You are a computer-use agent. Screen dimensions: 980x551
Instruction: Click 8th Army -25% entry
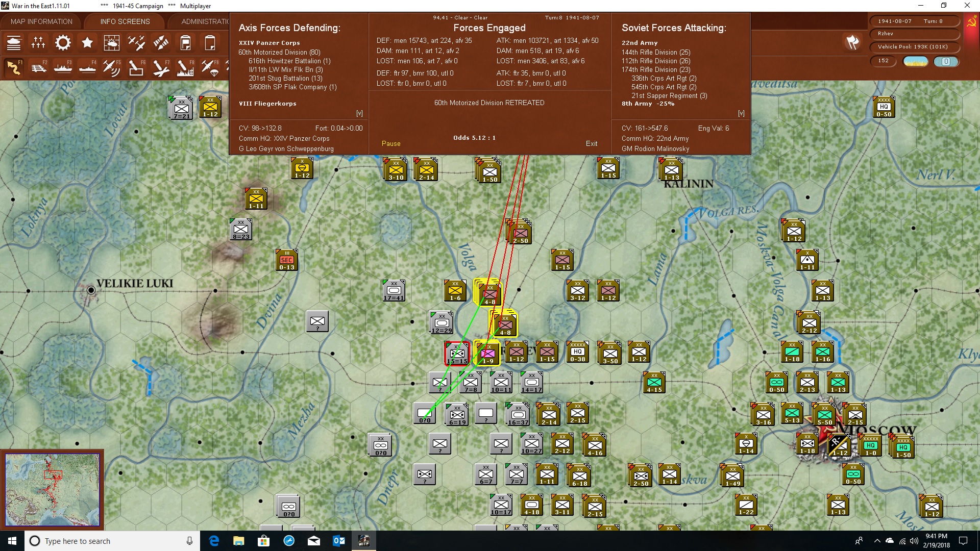(x=648, y=104)
